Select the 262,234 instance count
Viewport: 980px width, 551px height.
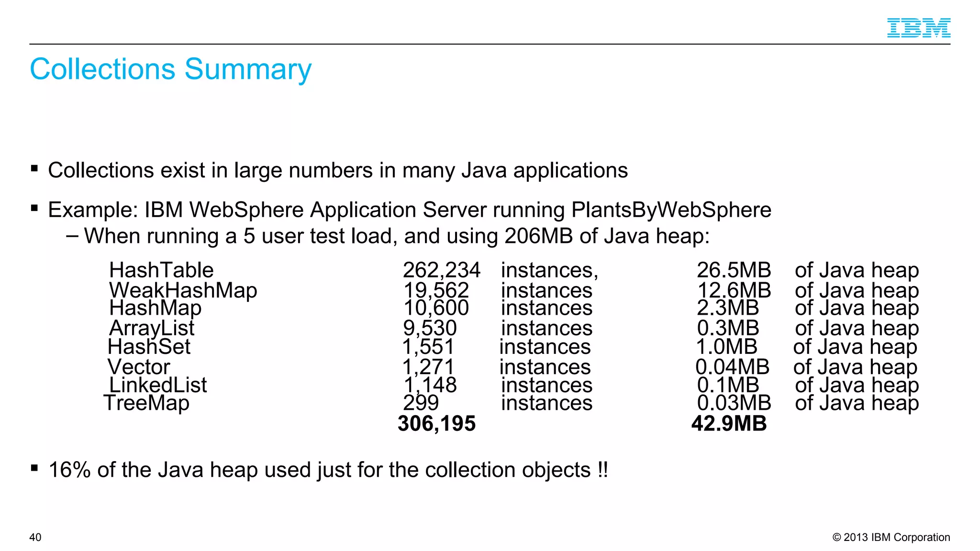pyautogui.click(x=441, y=271)
